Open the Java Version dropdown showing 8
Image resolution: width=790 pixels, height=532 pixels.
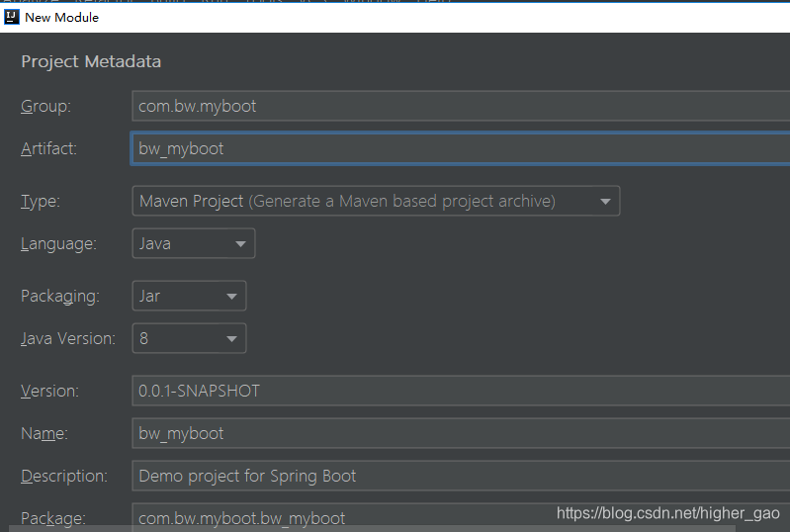(x=189, y=338)
